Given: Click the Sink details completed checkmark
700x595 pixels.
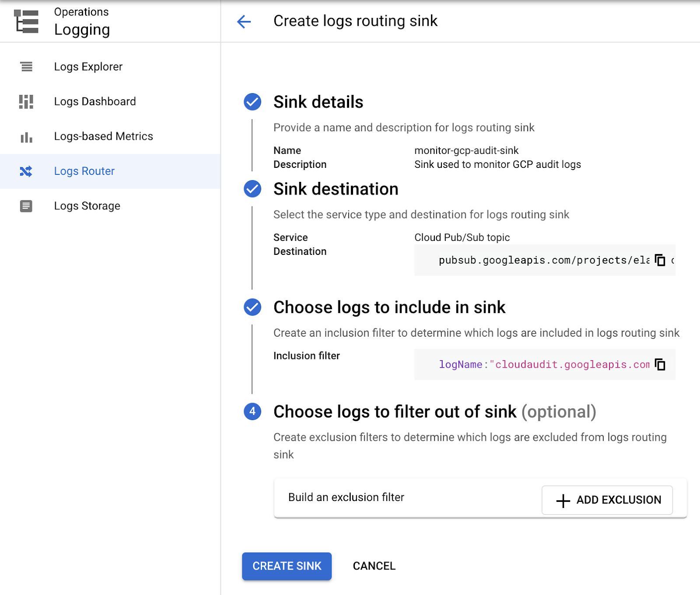Looking at the screenshot, I should [x=252, y=102].
